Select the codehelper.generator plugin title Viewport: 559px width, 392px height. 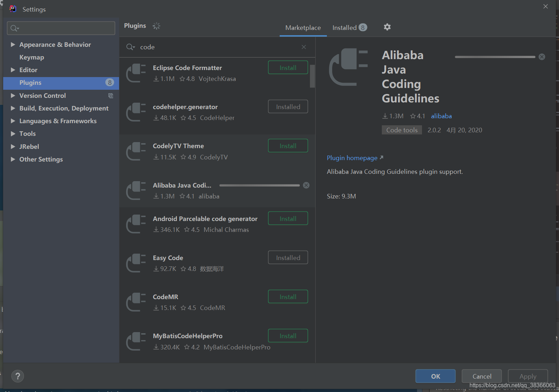pos(185,107)
